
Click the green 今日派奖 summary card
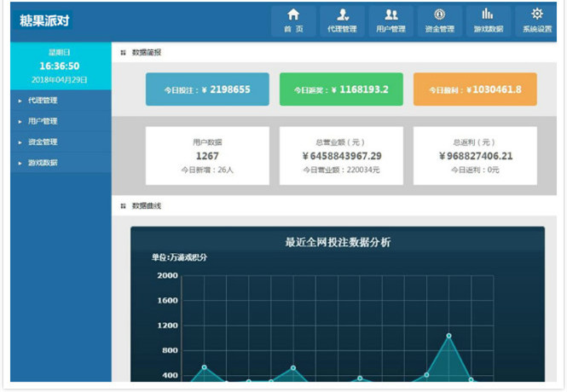point(341,89)
